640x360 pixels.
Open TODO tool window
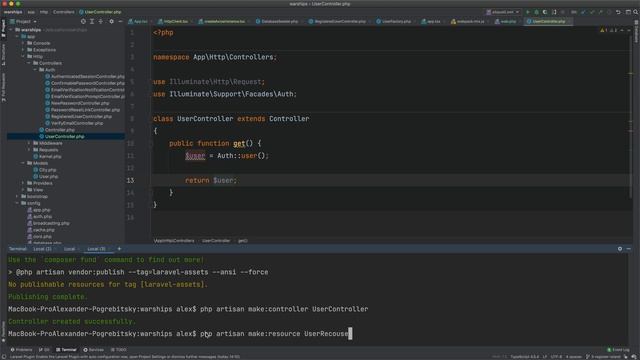click(x=119, y=350)
